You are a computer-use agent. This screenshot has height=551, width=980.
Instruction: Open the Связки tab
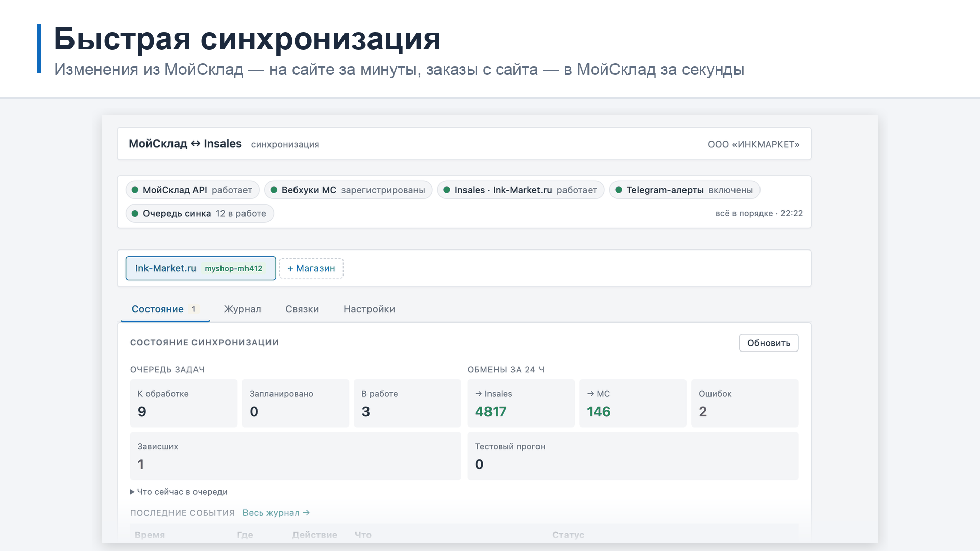(x=302, y=309)
